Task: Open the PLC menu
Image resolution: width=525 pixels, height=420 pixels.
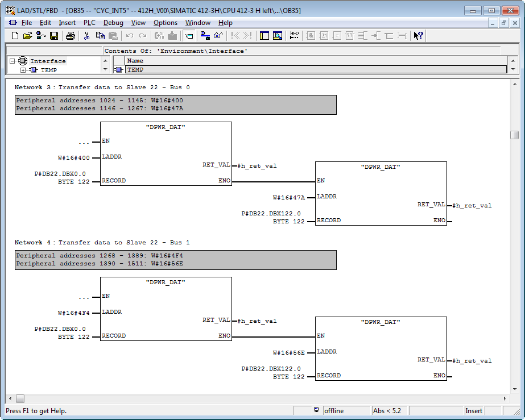Action: (89, 23)
